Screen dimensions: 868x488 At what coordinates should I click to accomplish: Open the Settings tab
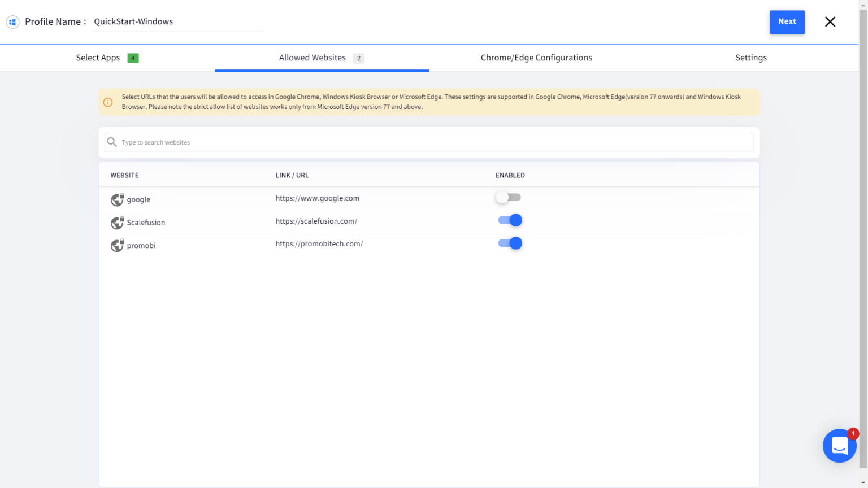click(751, 58)
